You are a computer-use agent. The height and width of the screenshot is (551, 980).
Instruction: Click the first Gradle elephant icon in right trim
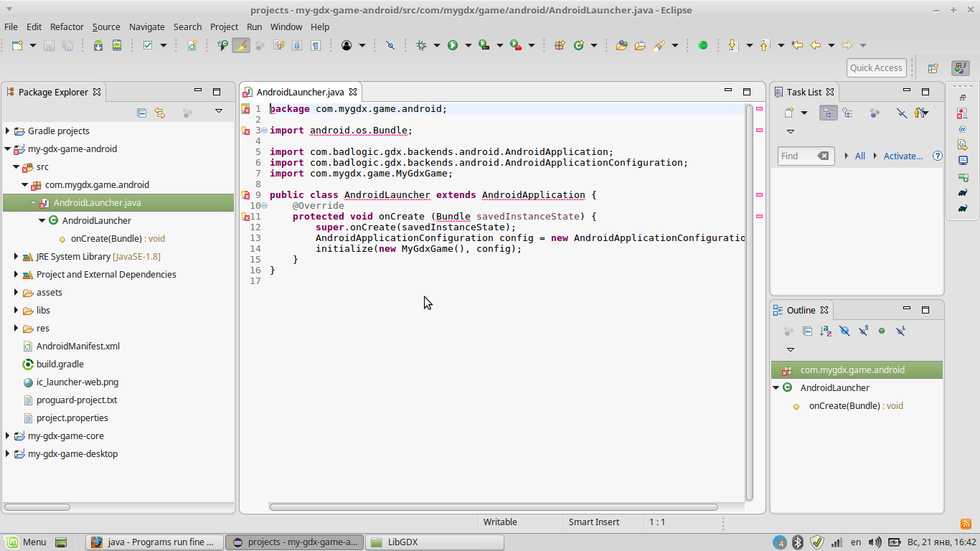click(x=963, y=192)
